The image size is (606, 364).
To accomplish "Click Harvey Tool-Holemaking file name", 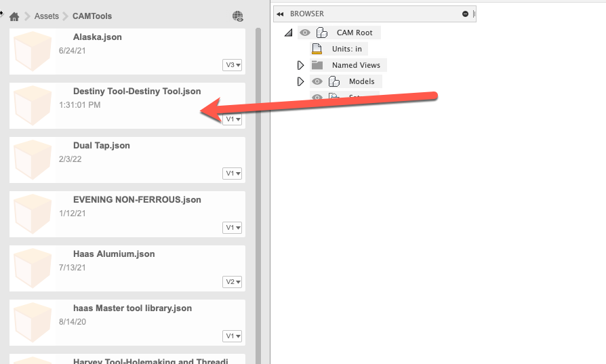I will 150,361.
